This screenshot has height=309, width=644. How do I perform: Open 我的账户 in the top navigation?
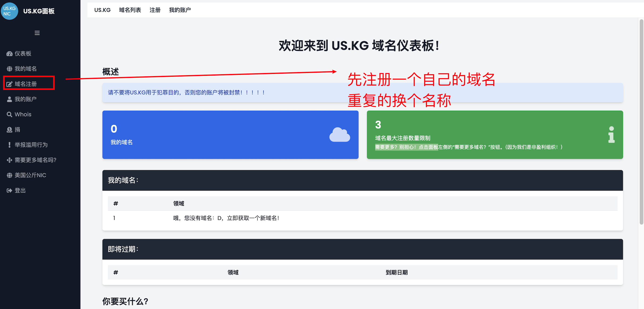tap(180, 10)
